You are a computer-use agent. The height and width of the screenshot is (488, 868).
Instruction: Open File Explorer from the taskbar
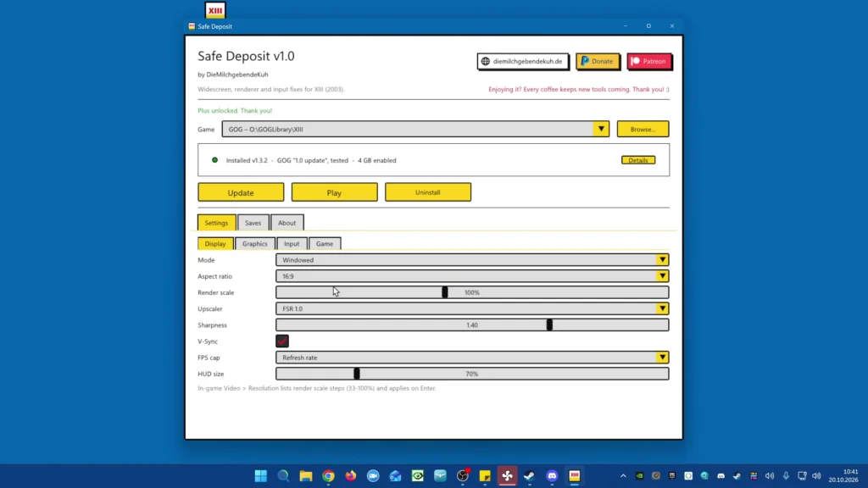(x=305, y=476)
